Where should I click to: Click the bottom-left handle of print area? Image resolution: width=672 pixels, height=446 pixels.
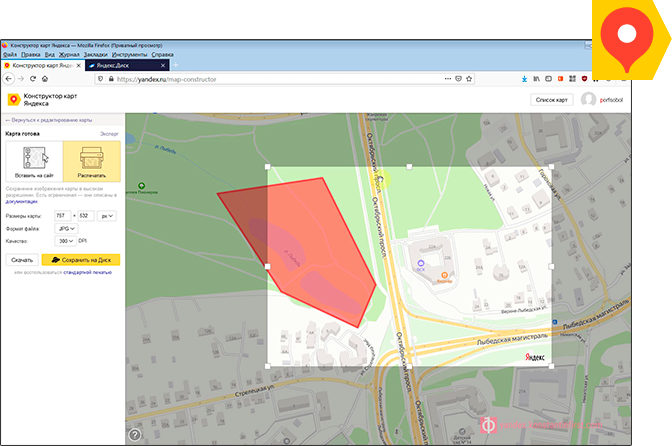click(x=268, y=366)
